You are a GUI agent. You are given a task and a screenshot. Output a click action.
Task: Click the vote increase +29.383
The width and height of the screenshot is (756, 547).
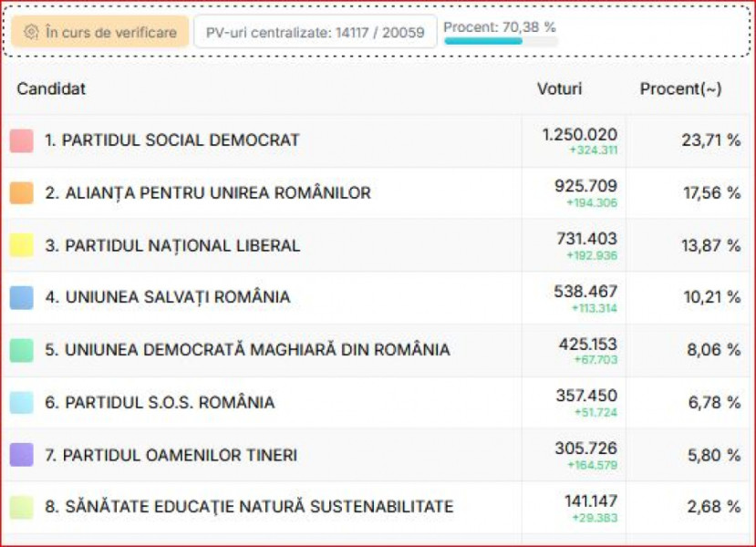[x=595, y=518]
